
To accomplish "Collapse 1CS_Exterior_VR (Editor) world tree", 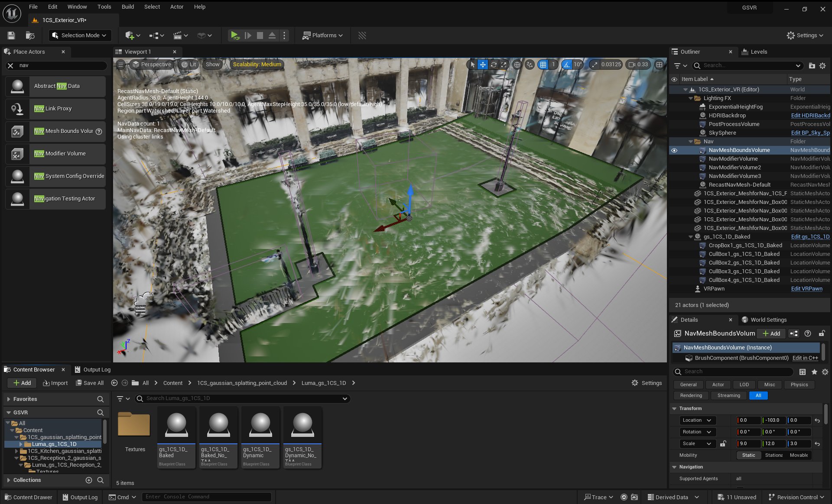I will tap(686, 90).
